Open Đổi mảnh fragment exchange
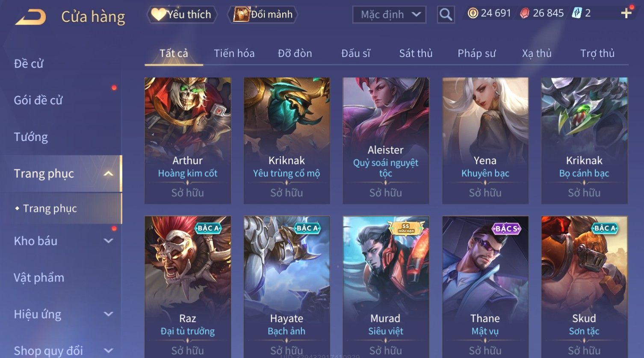Viewport: 644px width, 358px height. (263, 15)
